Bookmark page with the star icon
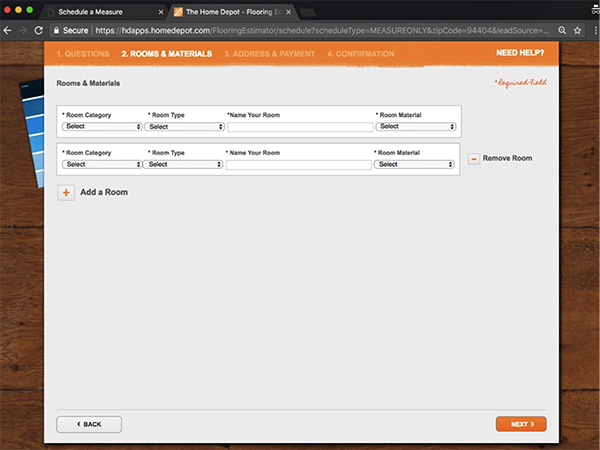Screen dimensions: 600x450 tap(577, 31)
